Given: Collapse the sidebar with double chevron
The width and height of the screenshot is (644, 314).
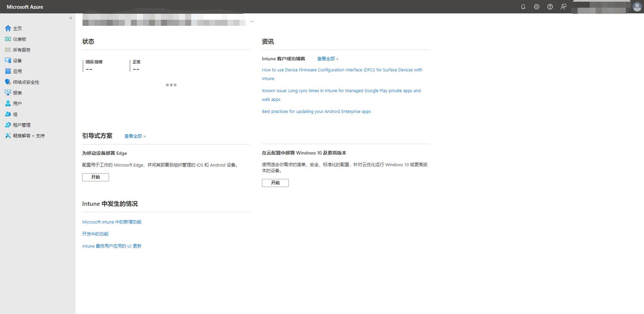Looking at the screenshot, I should click(71, 18).
